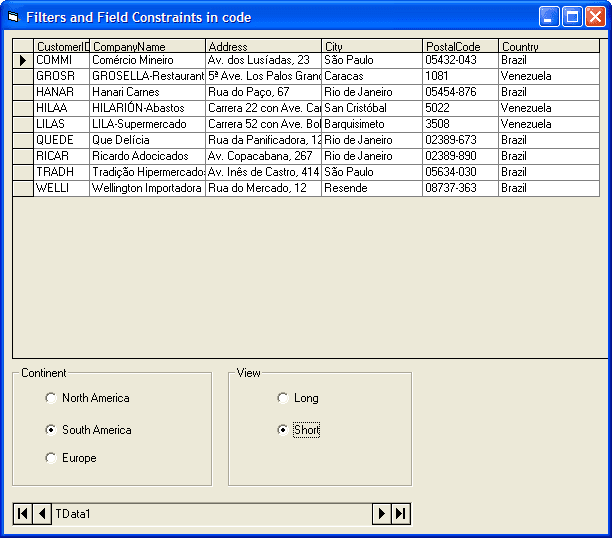Select Europe continent option
The height and width of the screenshot is (538, 612).
click(71, 458)
